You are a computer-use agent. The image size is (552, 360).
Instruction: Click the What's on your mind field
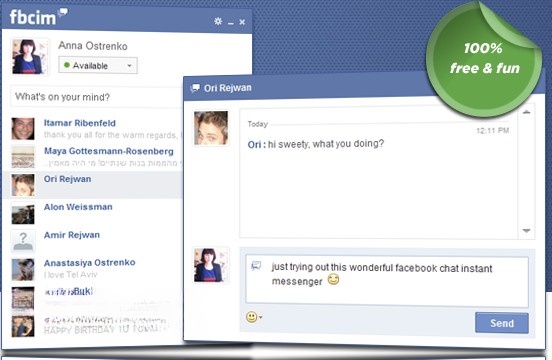click(97, 97)
